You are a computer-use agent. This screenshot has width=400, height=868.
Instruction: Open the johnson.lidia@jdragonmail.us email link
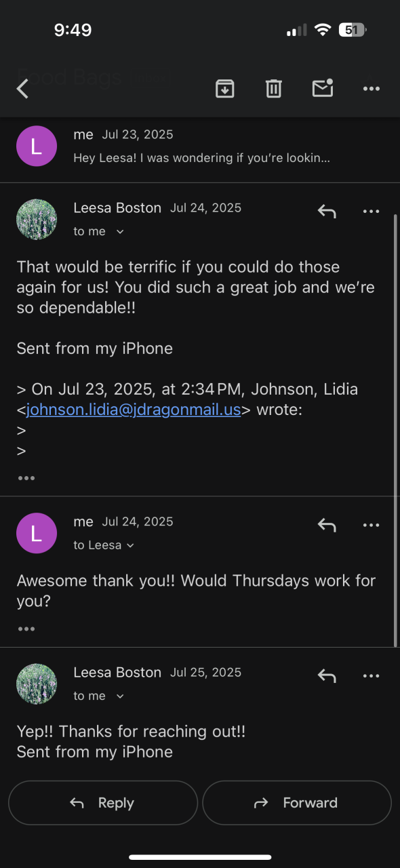coord(134,410)
